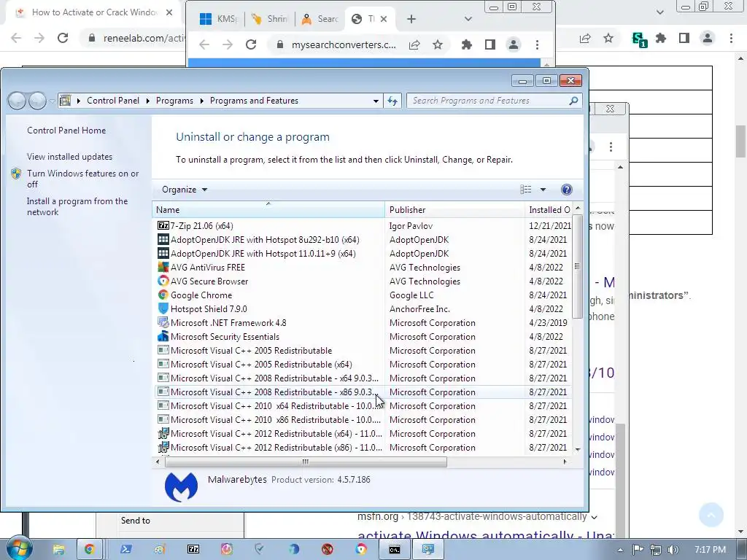This screenshot has height=560, width=747.
Task: Select the Microsoft .NET Framework 4.8 entry
Action: point(363,322)
